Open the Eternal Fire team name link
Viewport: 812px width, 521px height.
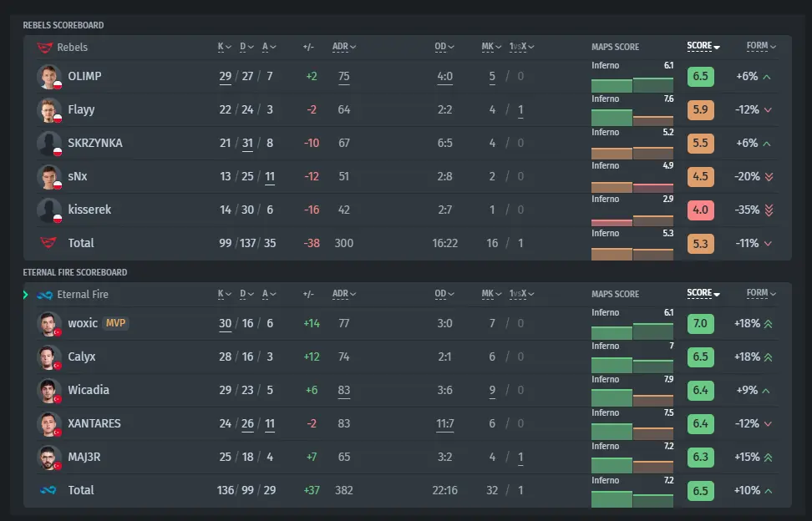[x=83, y=295]
